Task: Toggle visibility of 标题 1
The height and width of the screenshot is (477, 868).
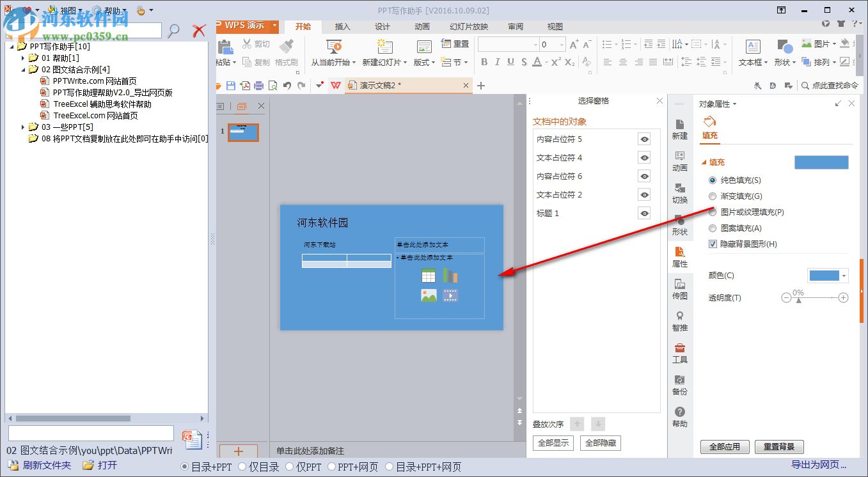Action: pos(644,214)
